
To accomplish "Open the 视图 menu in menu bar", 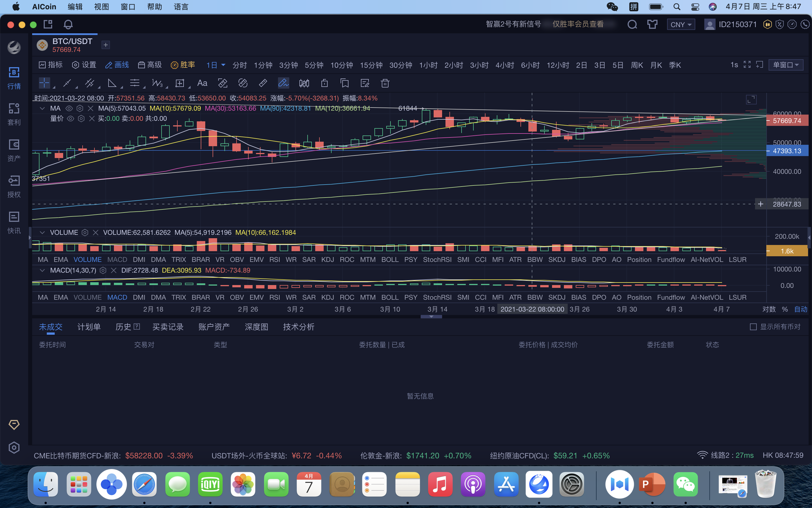I will pos(101,7).
